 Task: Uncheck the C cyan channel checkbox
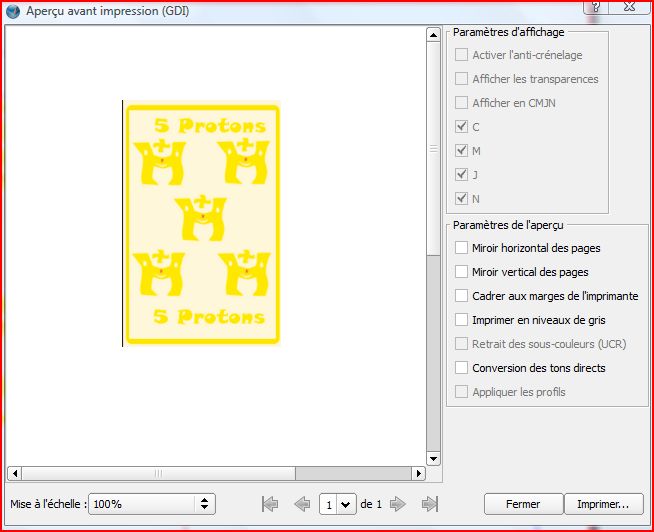pos(461,126)
